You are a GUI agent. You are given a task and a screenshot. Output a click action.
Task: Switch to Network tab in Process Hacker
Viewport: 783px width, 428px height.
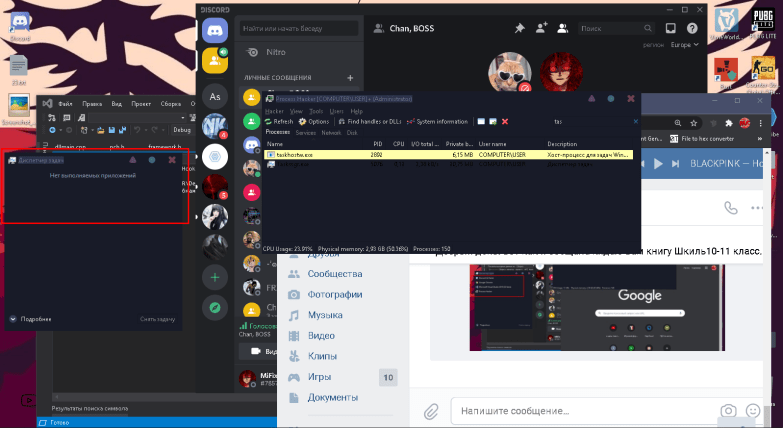[331, 133]
